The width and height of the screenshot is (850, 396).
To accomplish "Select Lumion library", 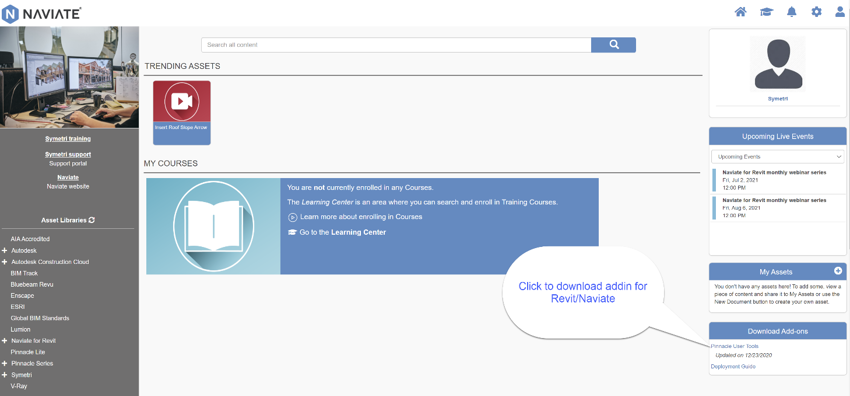I will (21, 329).
